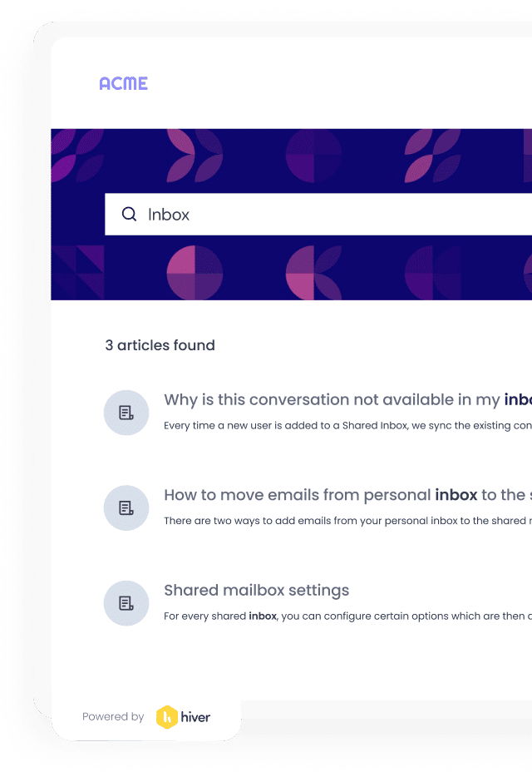Image resolution: width=532 pixels, height=777 pixels.
Task: Open 'How to move emails from personal inbox' article
Action: (347, 494)
